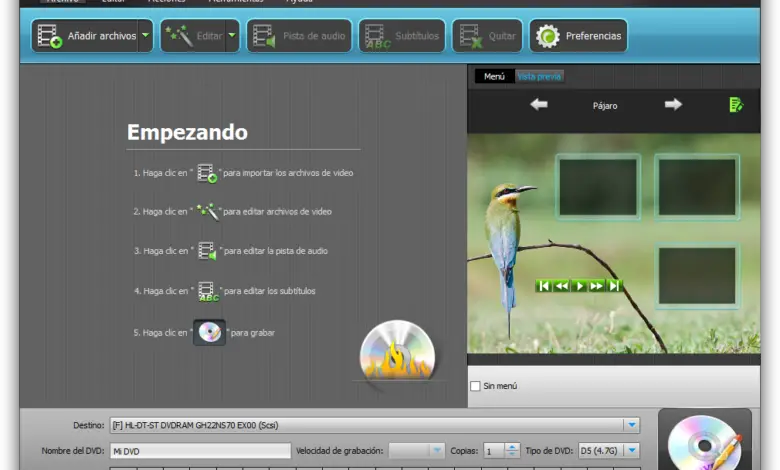The height and width of the screenshot is (470, 780).
Task: Click the skip-to-end control on menu preview
Action: [614, 286]
